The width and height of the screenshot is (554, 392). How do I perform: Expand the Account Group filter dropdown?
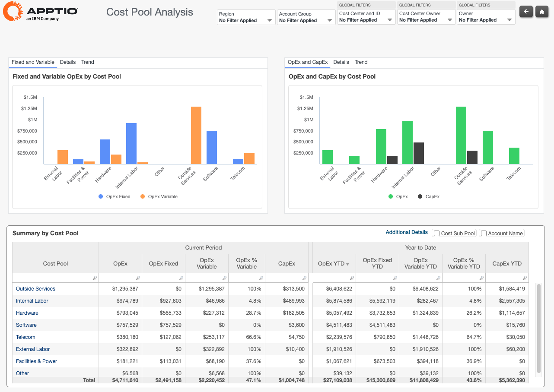point(306,17)
